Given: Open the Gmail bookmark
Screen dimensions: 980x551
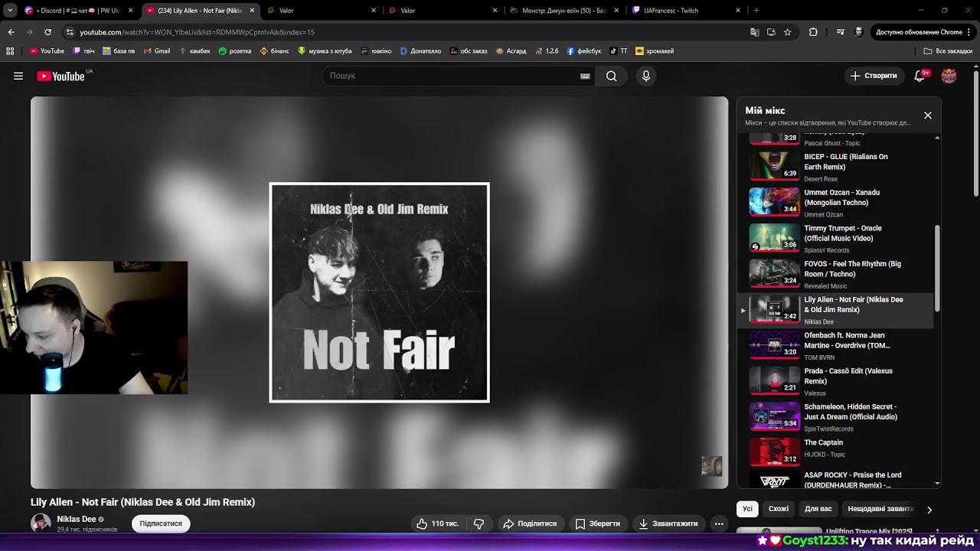Looking at the screenshot, I should (157, 51).
